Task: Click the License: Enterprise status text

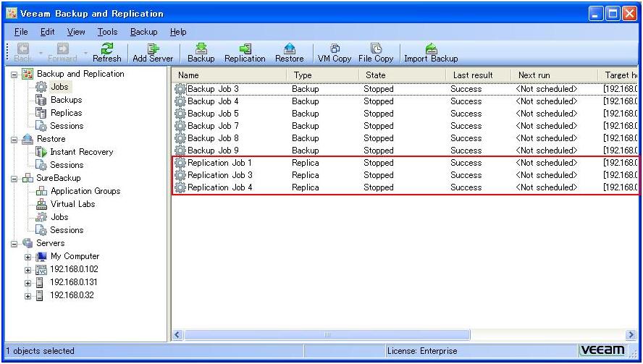Action: pos(422,351)
